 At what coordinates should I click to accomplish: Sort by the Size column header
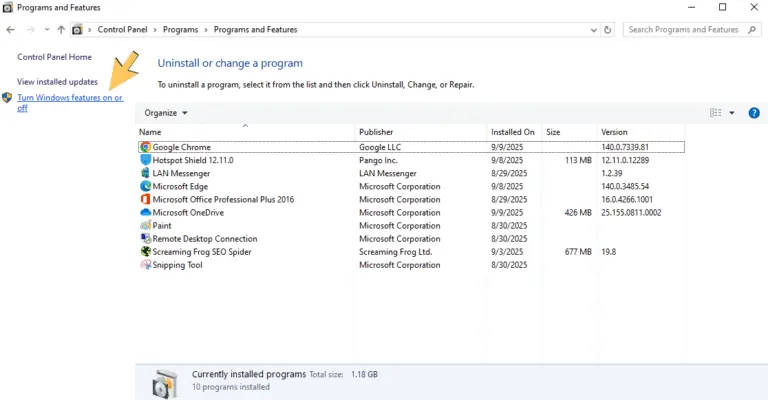tap(569, 132)
